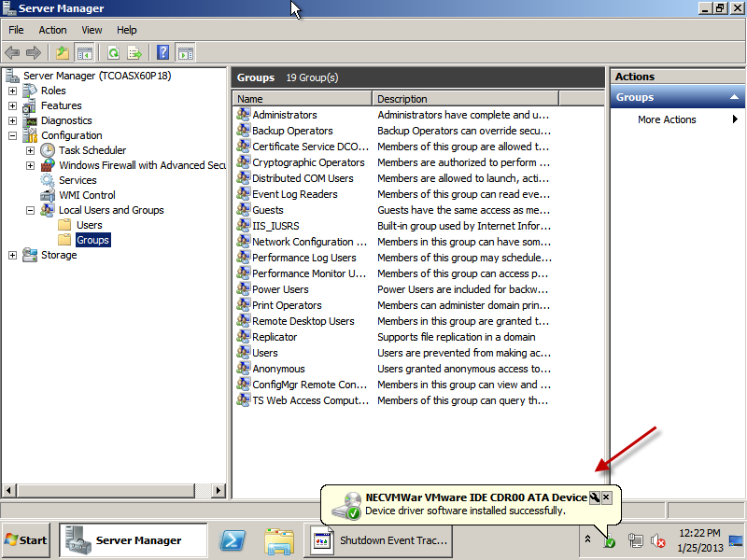Show hidden tray icons chevron
This screenshot has height=560, width=747.
pyautogui.click(x=587, y=539)
